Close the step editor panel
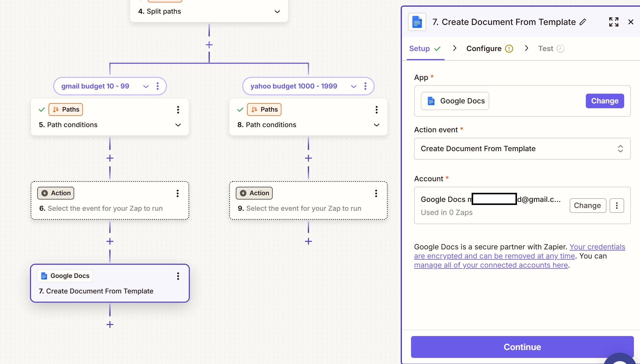Screen dimensions: 640x364 click(x=631, y=22)
